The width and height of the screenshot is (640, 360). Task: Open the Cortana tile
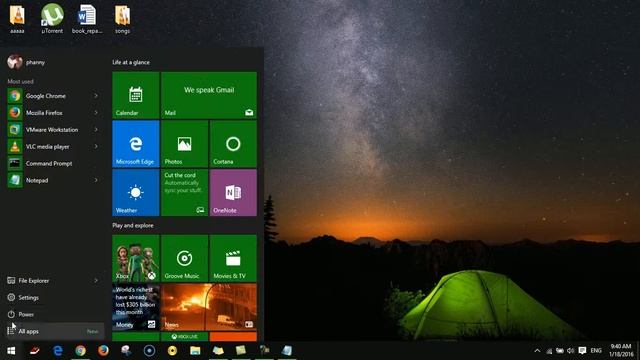pyautogui.click(x=233, y=144)
